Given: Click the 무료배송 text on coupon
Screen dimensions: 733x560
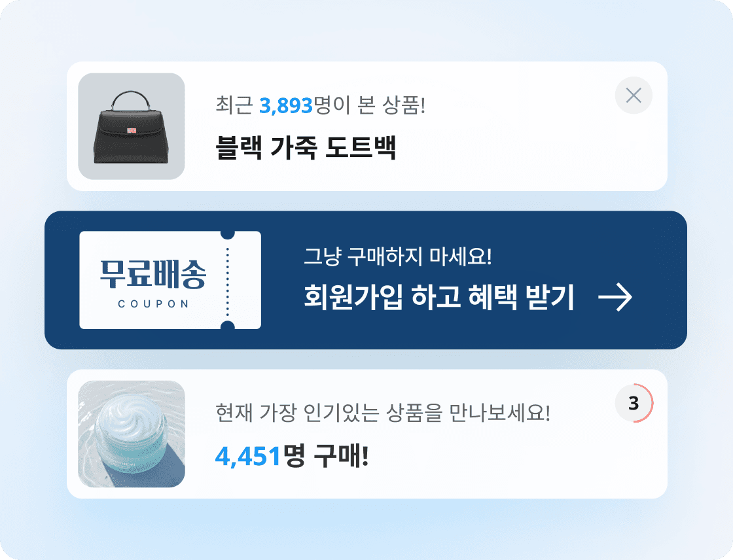Looking at the screenshot, I should point(153,274).
